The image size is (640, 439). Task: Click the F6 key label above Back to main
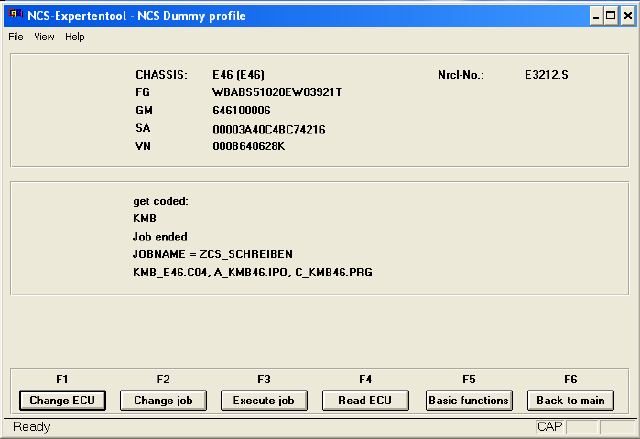571,379
